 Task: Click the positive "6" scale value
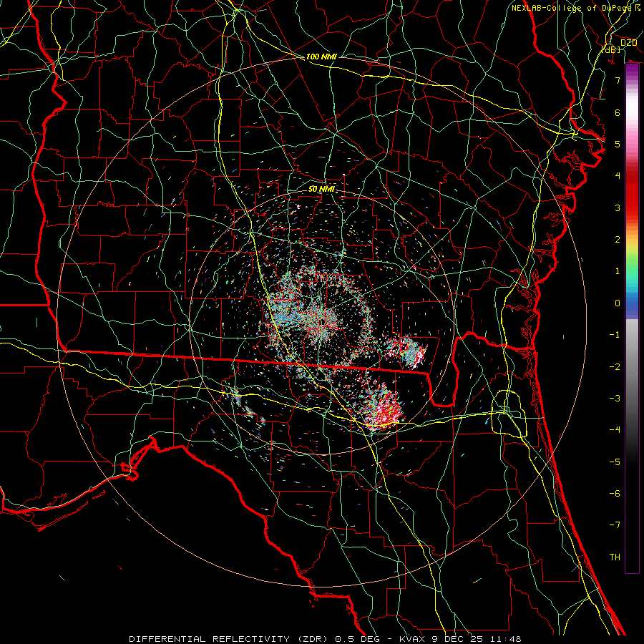coord(618,112)
